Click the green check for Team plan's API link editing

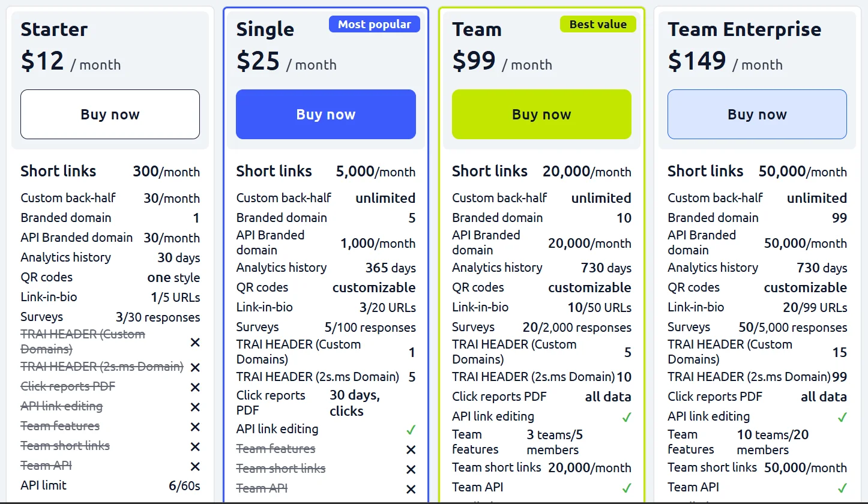coord(627,417)
